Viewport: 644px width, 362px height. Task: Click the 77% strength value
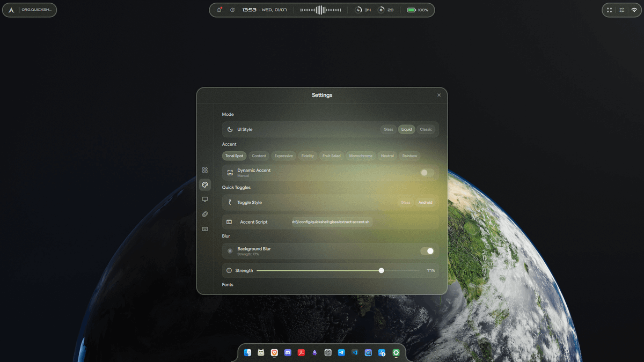click(x=431, y=270)
